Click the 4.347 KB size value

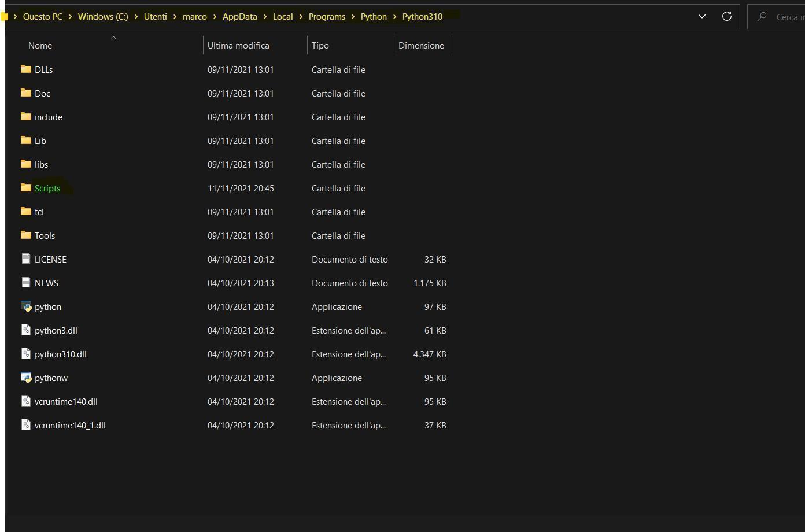(x=430, y=354)
